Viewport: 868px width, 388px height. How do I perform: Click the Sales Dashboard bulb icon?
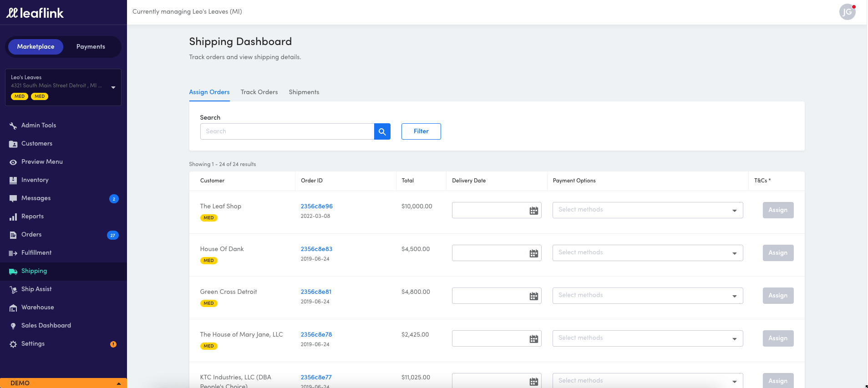point(13,326)
